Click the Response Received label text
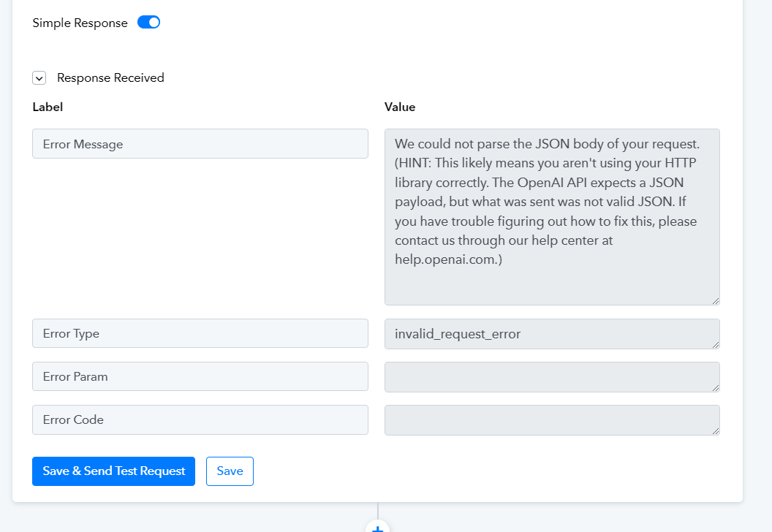 click(x=111, y=77)
